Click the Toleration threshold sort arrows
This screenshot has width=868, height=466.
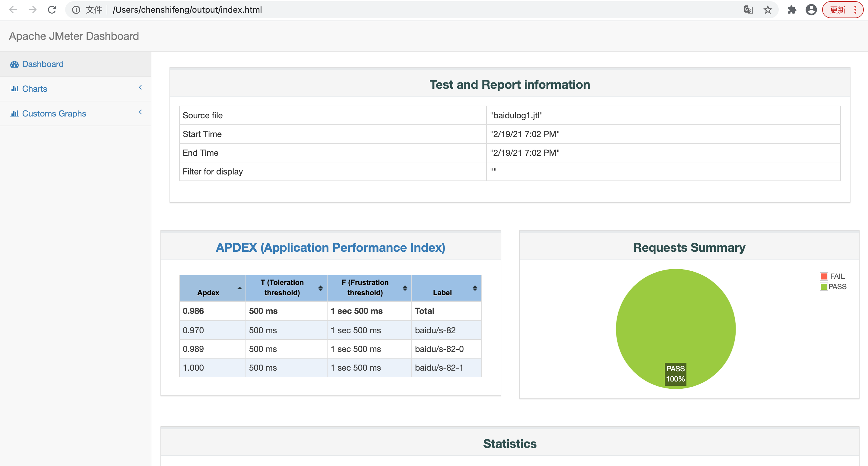point(320,288)
